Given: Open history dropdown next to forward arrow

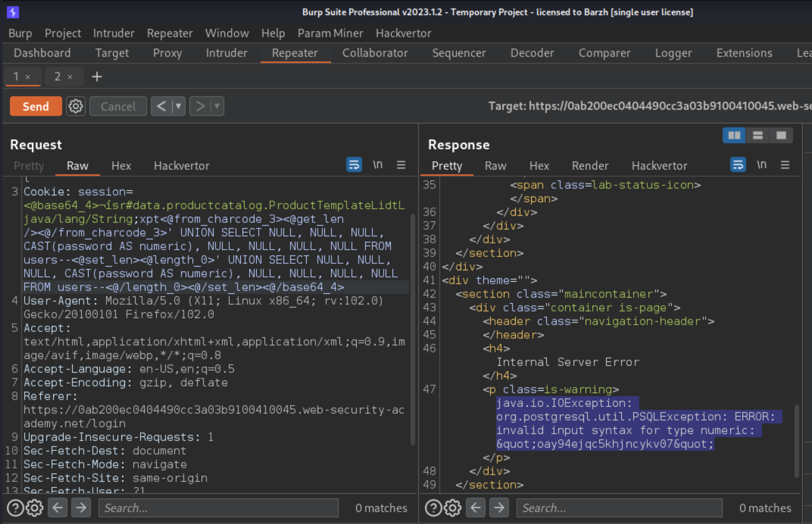Looking at the screenshot, I should [x=217, y=106].
